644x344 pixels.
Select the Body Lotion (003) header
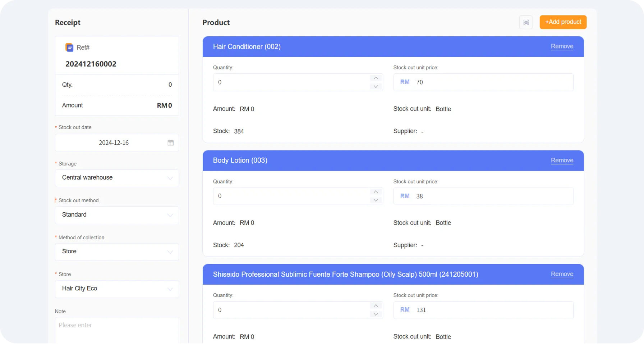coord(240,160)
